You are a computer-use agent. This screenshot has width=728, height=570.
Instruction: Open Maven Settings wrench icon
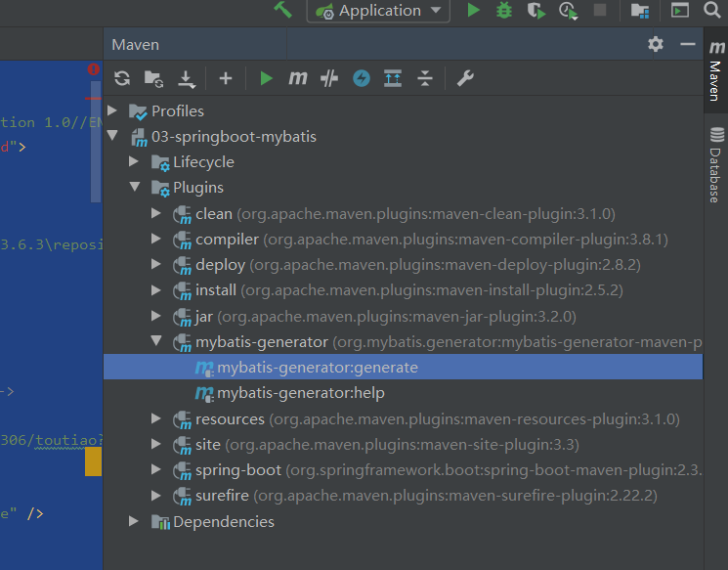465,78
